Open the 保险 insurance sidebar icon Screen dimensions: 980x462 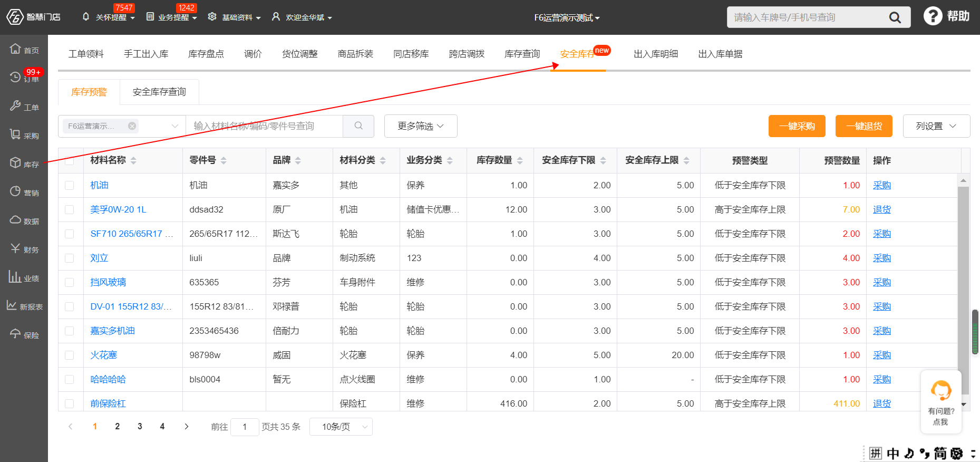point(16,333)
